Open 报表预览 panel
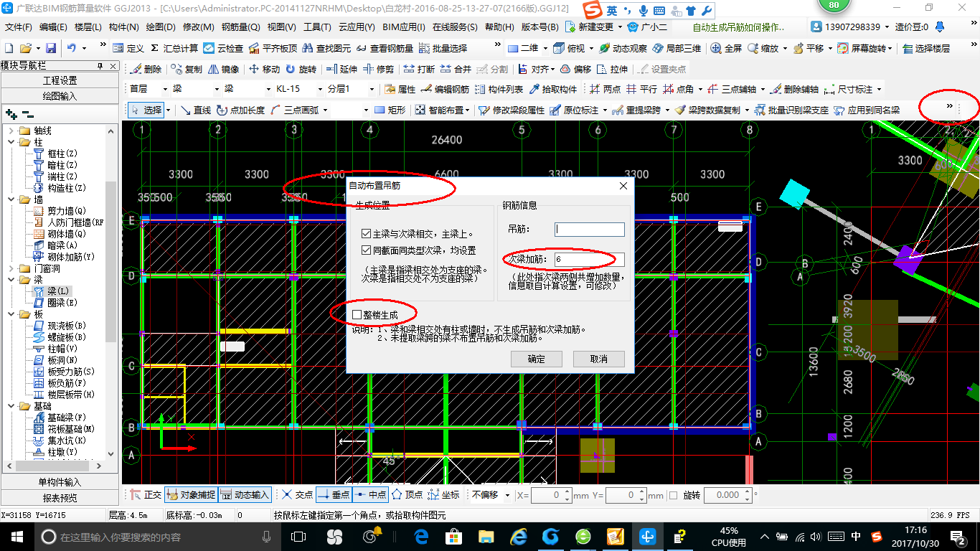The height and width of the screenshot is (551, 980). pyautogui.click(x=60, y=498)
